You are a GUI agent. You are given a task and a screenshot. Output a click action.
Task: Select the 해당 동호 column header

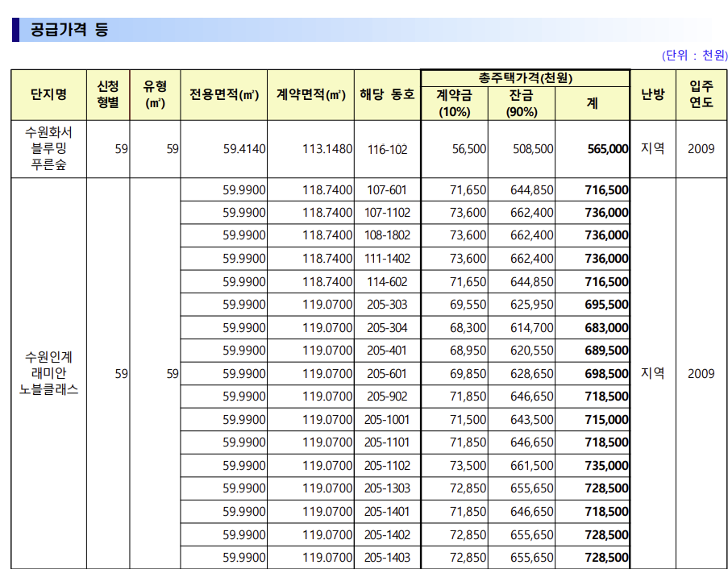(387, 94)
